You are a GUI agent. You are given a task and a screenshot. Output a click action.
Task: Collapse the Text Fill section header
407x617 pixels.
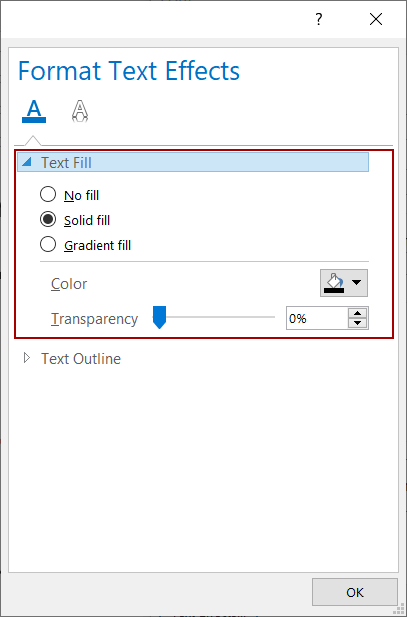pos(193,162)
